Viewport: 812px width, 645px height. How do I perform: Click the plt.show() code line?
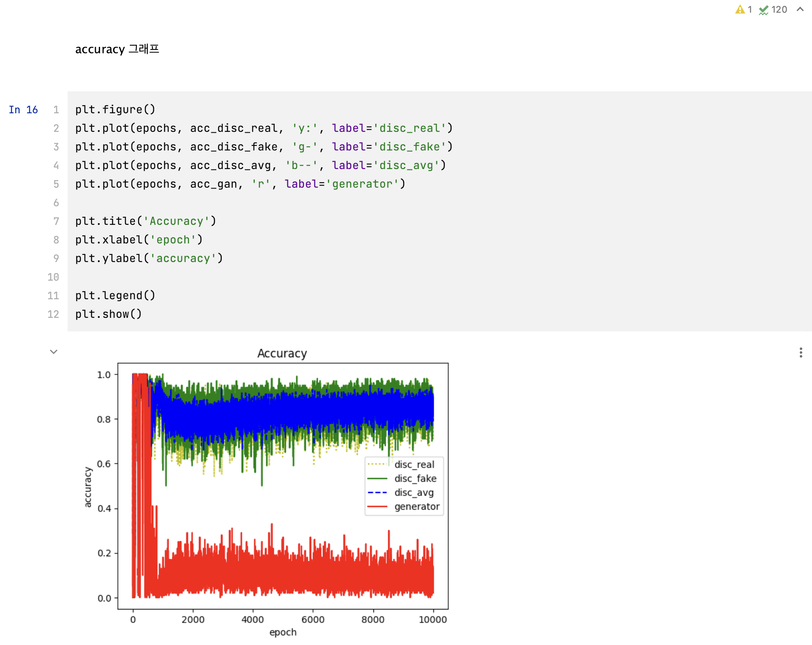point(108,314)
